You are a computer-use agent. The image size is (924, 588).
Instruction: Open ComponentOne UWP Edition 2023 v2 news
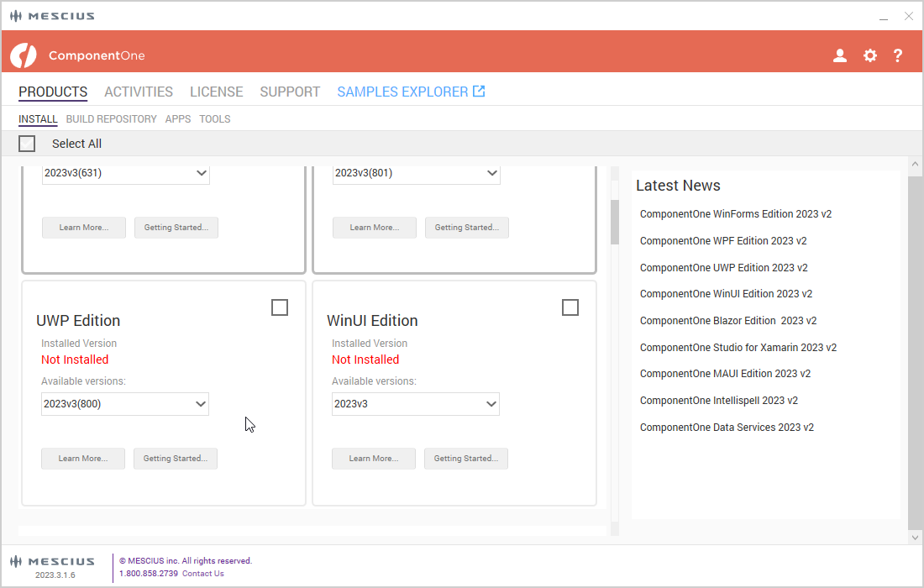(723, 267)
